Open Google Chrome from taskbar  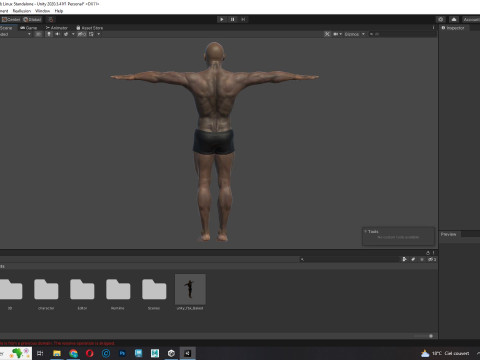pyautogui.click(x=73, y=353)
